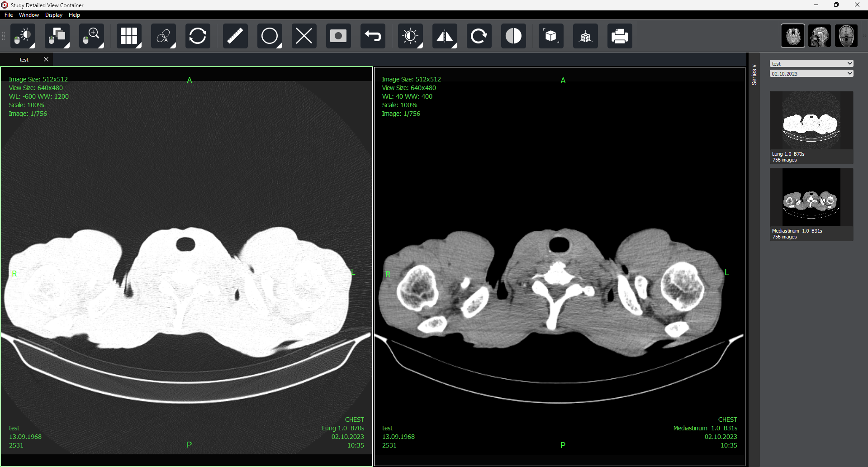The image size is (868, 467).
Task: Activate the right mediastinum CT viewport
Action: [560, 266]
